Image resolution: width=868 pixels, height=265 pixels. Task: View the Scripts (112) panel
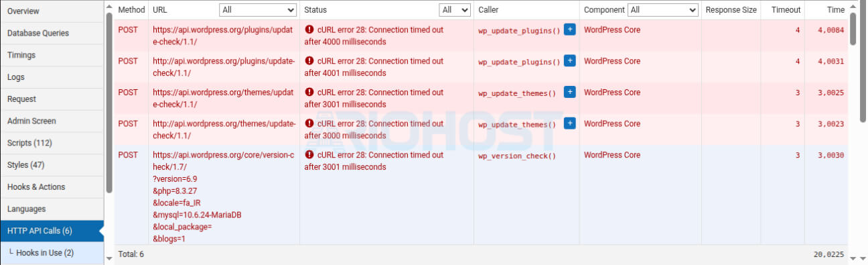tap(52, 143)
